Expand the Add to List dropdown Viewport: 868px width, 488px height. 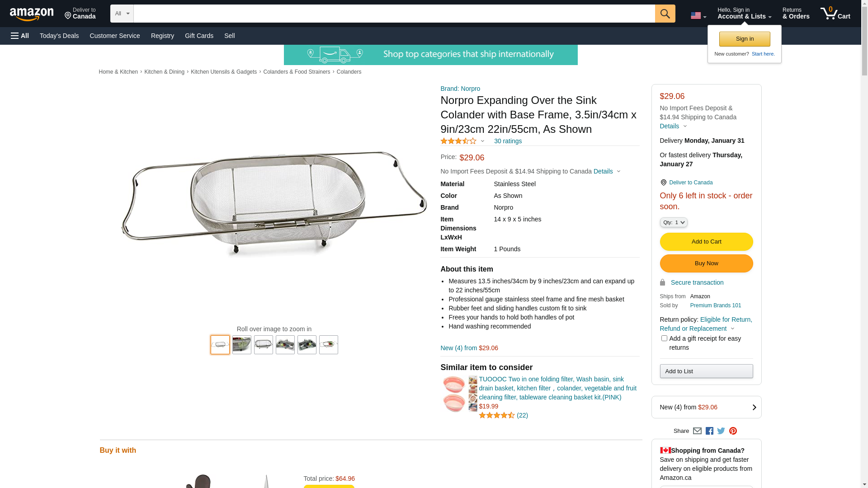pyautogui.click(x=706, y=371)
